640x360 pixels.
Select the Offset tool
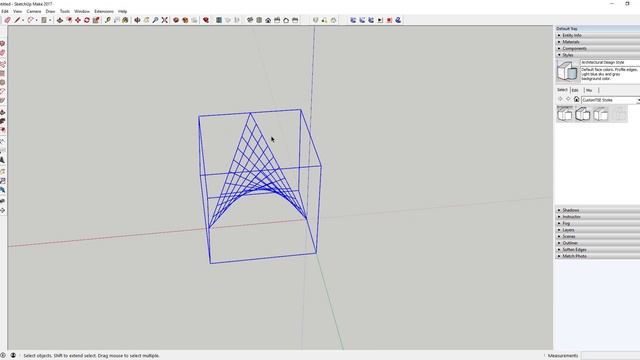coord(69,20)
